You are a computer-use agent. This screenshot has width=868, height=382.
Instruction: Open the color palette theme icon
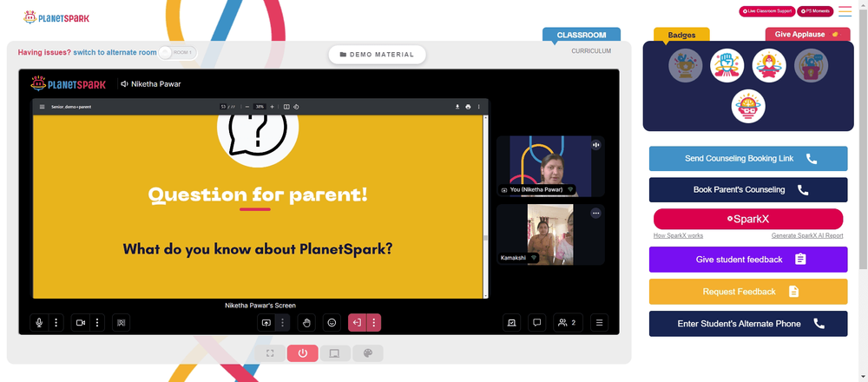tap(367, 353)
